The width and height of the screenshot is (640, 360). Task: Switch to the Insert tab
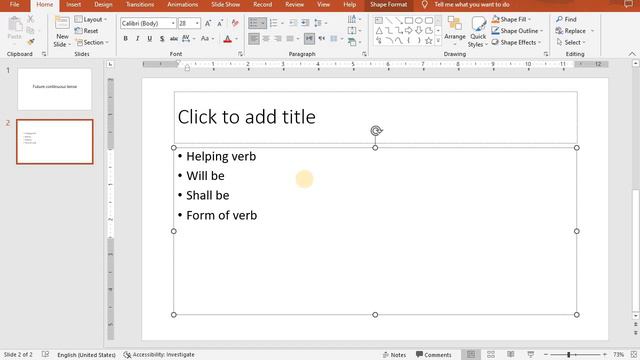[x=73, y=4]
